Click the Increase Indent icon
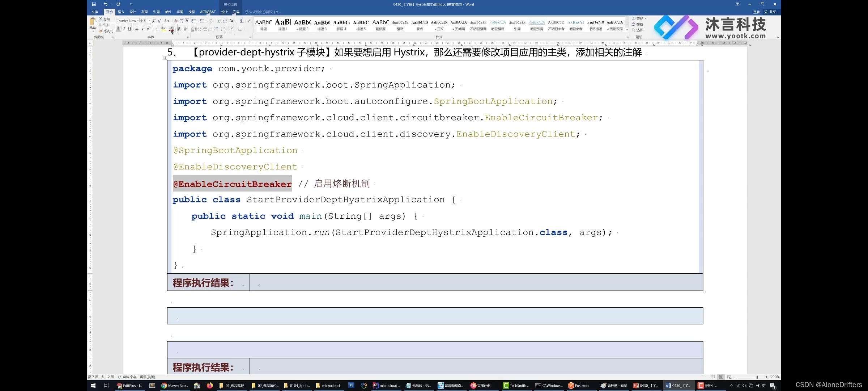Screen dimensions: 868x391 (x=225, y=21)
